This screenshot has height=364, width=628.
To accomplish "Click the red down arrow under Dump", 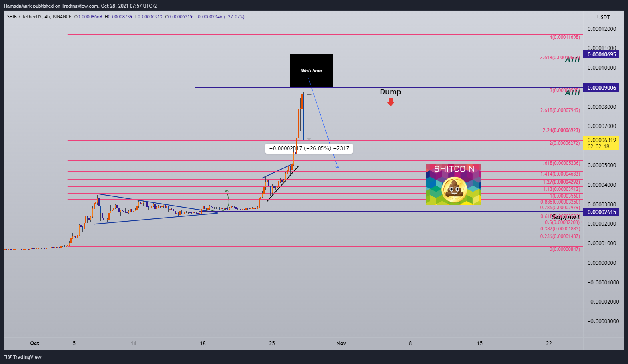I will point(391,102).
